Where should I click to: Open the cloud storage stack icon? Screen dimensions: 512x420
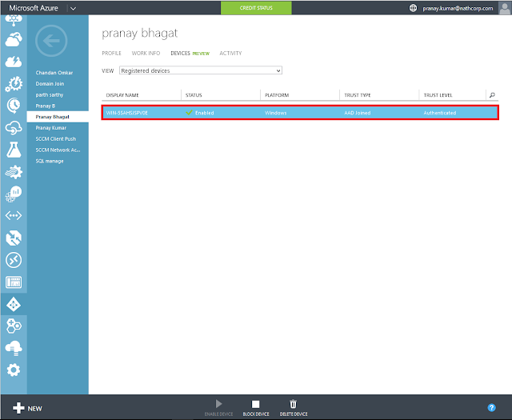[x=14, y=348]
